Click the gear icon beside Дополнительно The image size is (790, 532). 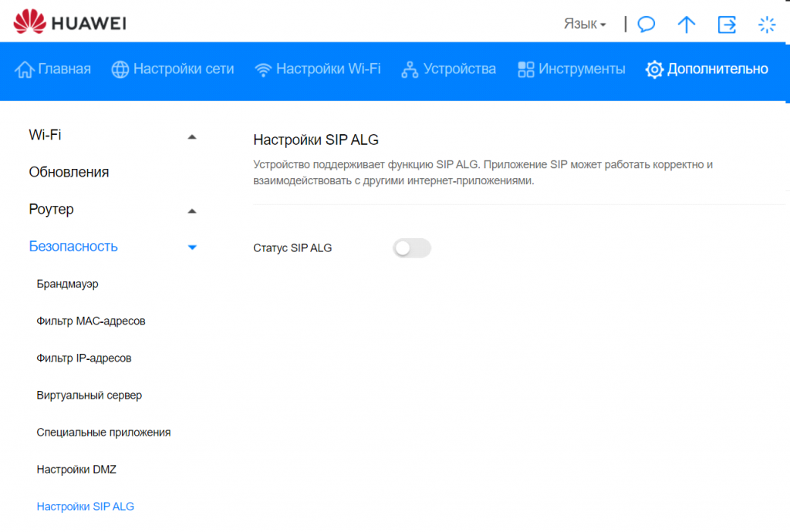pyautogui.click(x=654, y=69)
